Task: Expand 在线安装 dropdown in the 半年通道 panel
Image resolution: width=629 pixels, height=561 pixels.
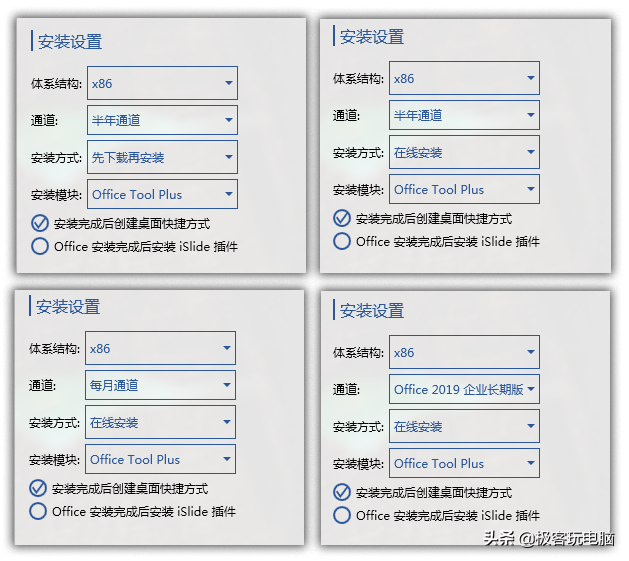Action: point(464,152)
